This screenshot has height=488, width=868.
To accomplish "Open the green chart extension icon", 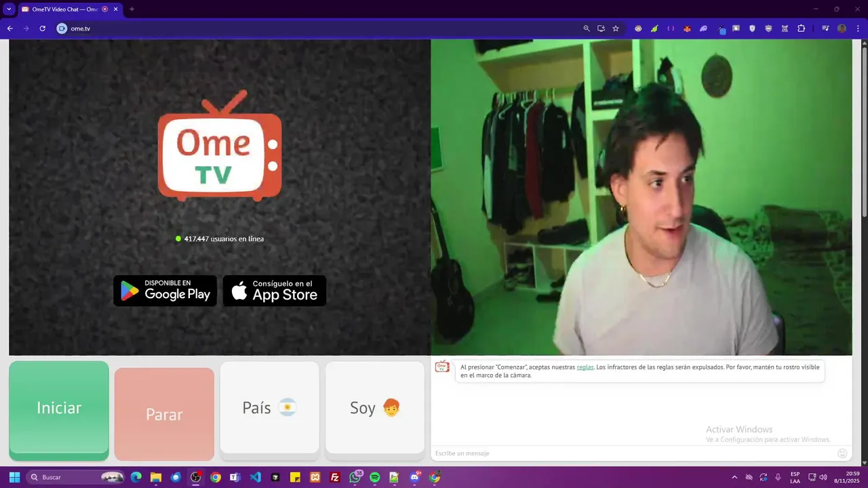I will click(654, 28).
